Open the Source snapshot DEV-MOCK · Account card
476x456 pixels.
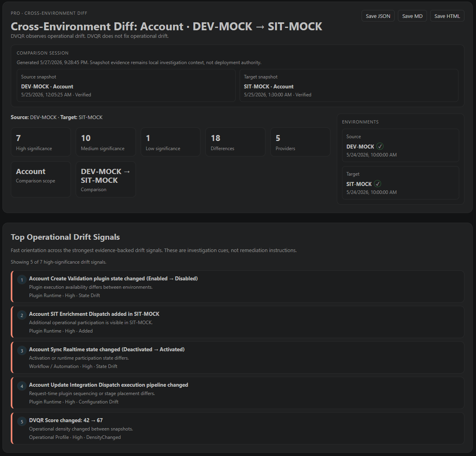click(x=126, y=86)
